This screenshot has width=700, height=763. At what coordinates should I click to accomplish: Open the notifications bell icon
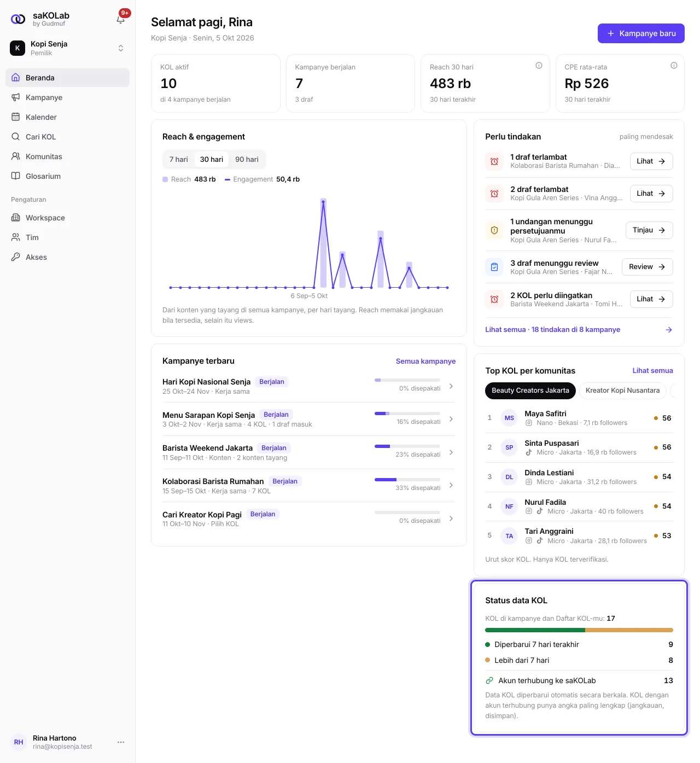click(x=120, y=19)
